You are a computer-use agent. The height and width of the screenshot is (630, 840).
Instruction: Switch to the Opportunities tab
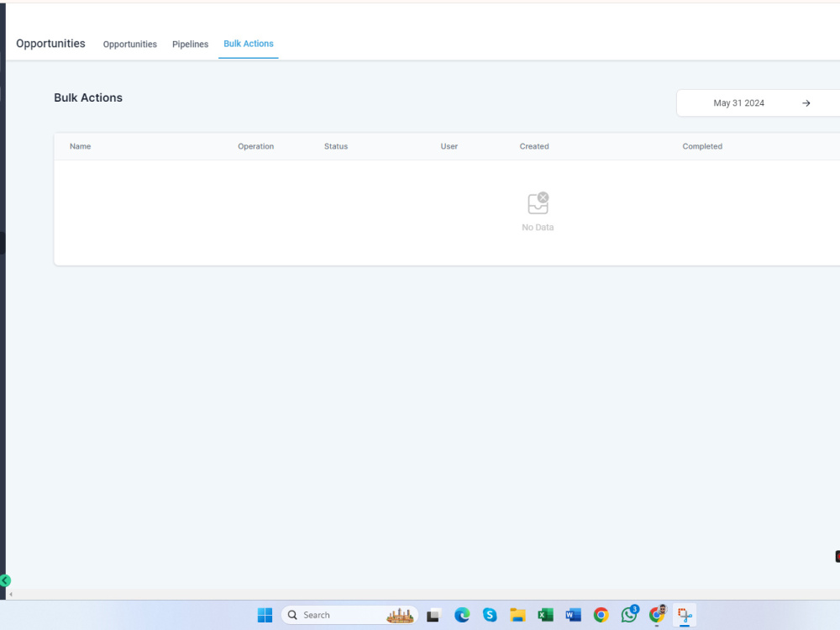pyautogui.click(x=129, y=44)
